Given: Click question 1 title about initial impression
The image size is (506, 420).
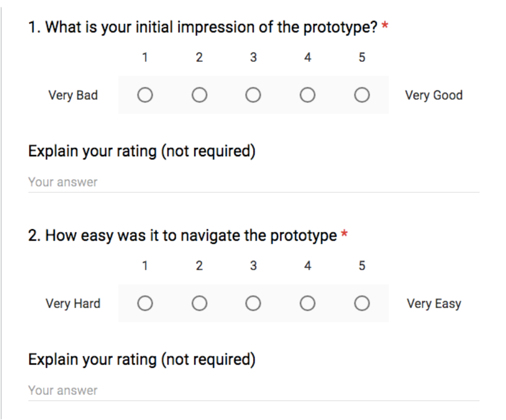Looking at the screenshot, I should point(202,27).
